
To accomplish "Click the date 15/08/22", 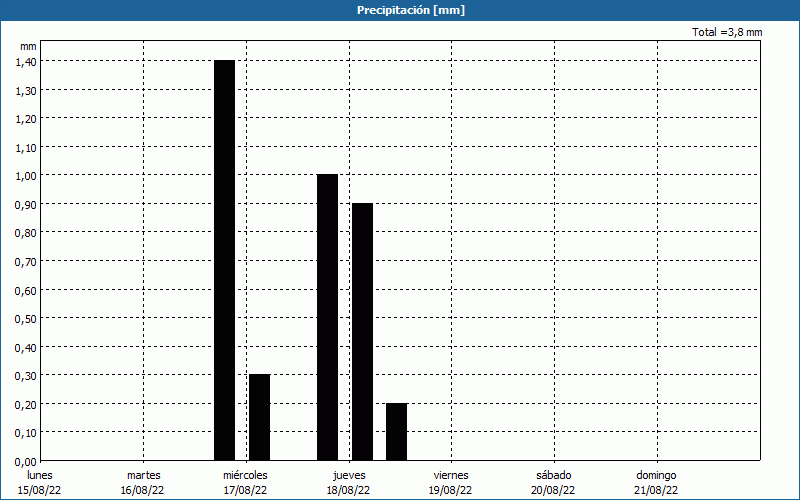I will click(x=40, y=490).
